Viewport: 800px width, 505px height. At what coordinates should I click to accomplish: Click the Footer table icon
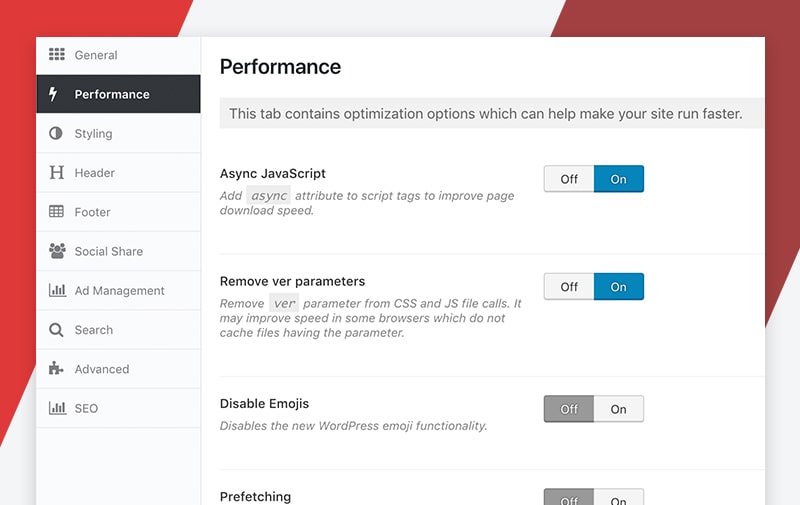coord(56,211)
